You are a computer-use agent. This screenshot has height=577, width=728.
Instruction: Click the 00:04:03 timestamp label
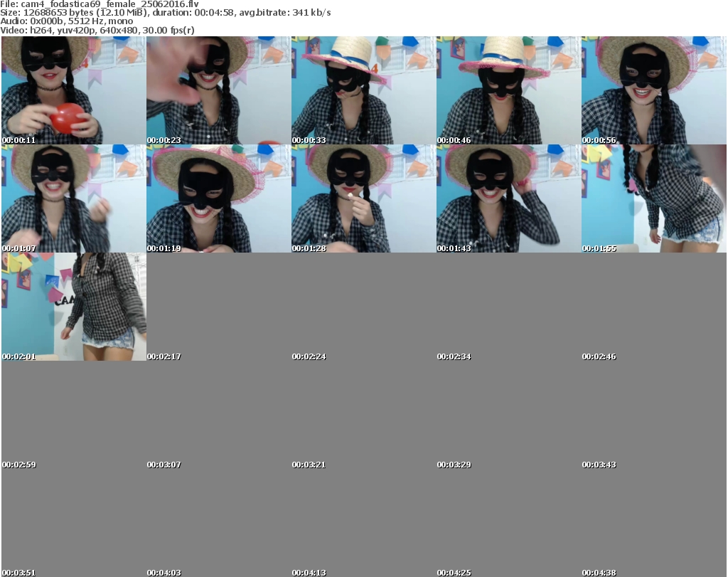[164, 573]
